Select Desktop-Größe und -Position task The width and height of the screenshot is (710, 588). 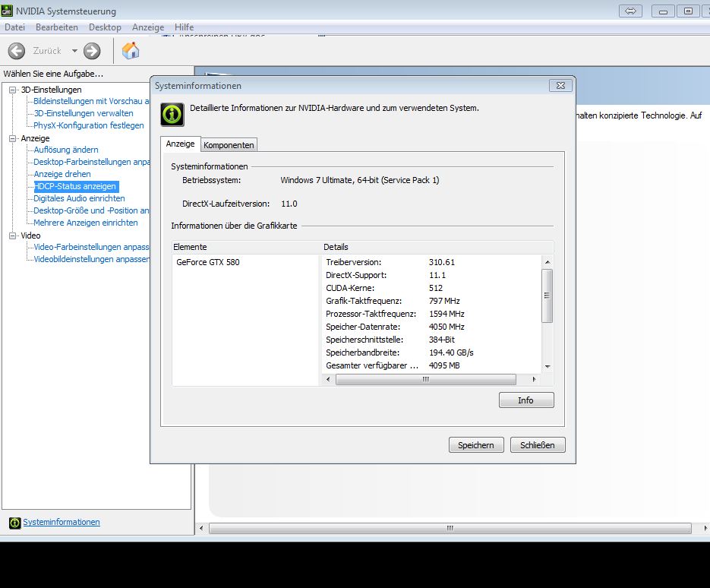[x=91, y=210]
